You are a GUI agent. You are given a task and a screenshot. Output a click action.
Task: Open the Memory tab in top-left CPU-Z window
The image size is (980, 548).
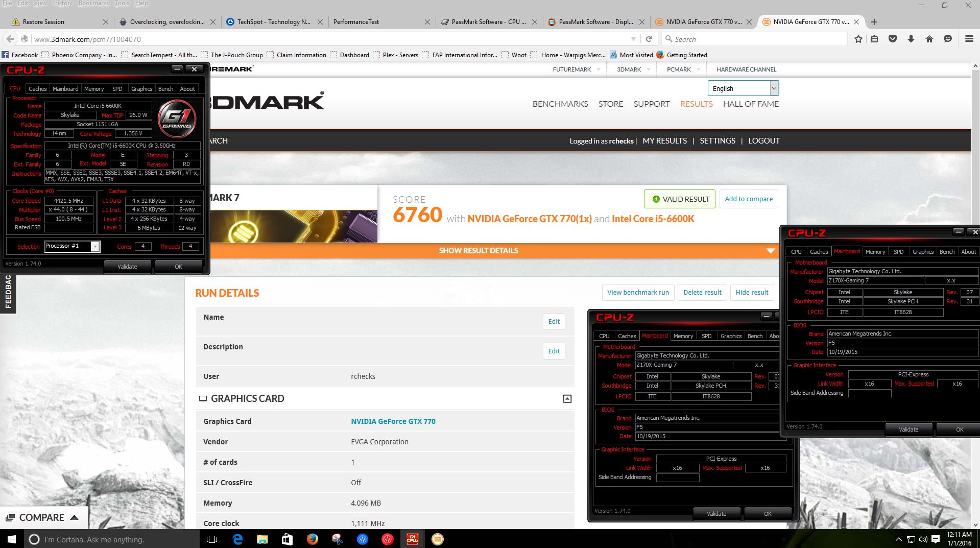tap(94, 89)
